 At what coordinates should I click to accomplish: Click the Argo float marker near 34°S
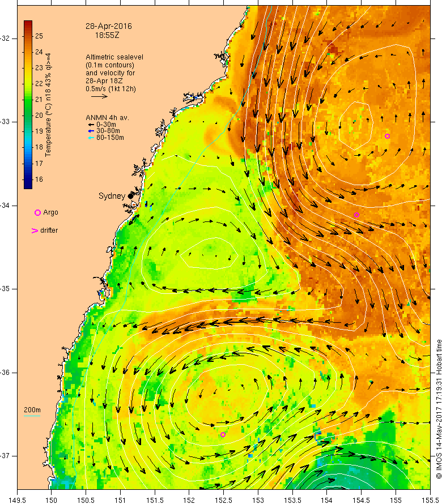(356, 215)
